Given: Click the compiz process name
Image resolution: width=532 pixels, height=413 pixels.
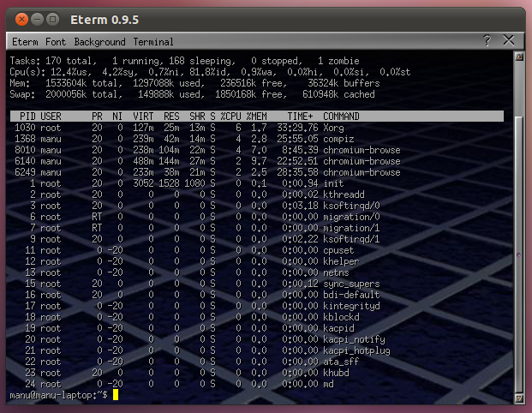Looking at the screenshot, I should pyautogui.click(x=338, y=139).
